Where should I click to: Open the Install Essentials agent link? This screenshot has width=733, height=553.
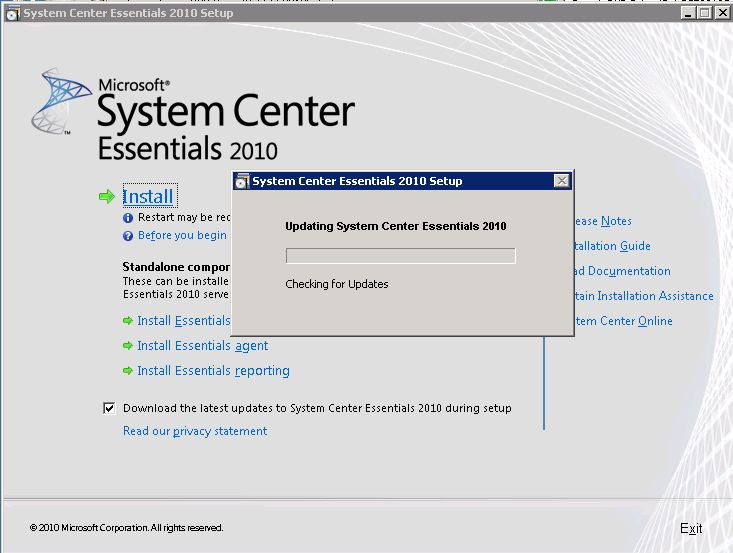pos(202,346)
